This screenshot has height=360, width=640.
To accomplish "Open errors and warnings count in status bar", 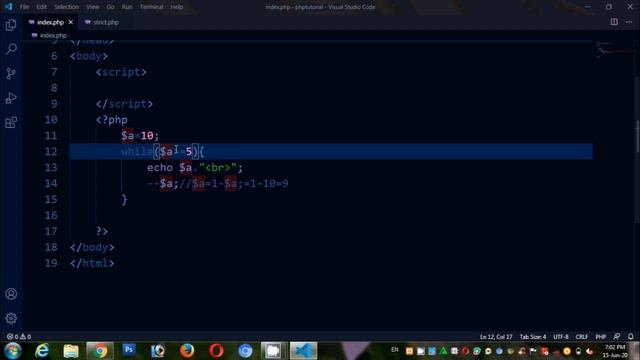I will [19, 337].
